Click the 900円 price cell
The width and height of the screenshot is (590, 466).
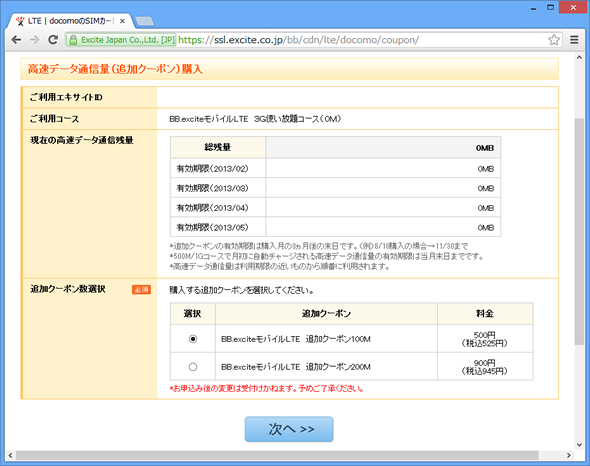pos(485,367)
